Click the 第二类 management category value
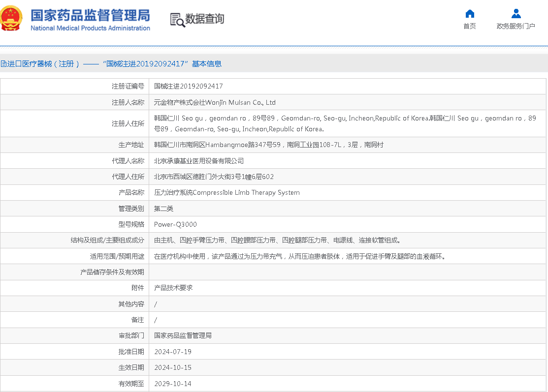The width and height of the screenshot is (548, 392). [x=164, y=209]
